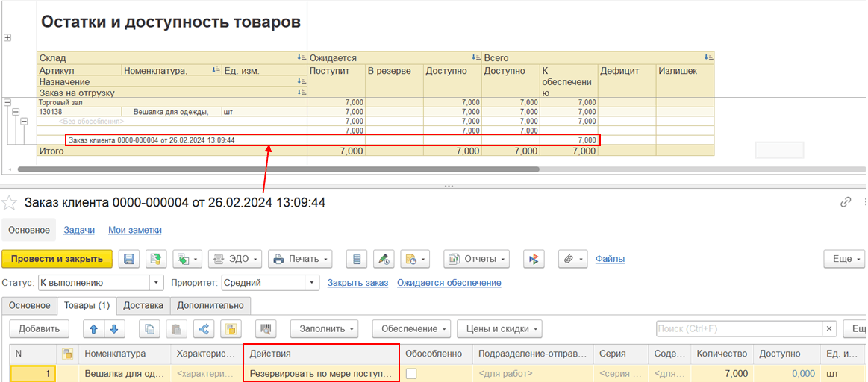Switch to the Доставка tab
This screenshot has width=868, height=382.
click(x=143, y=305)
